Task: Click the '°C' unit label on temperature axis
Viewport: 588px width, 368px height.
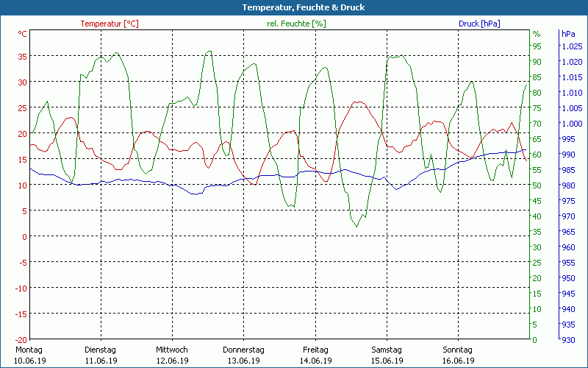Action: coord(23,34)
